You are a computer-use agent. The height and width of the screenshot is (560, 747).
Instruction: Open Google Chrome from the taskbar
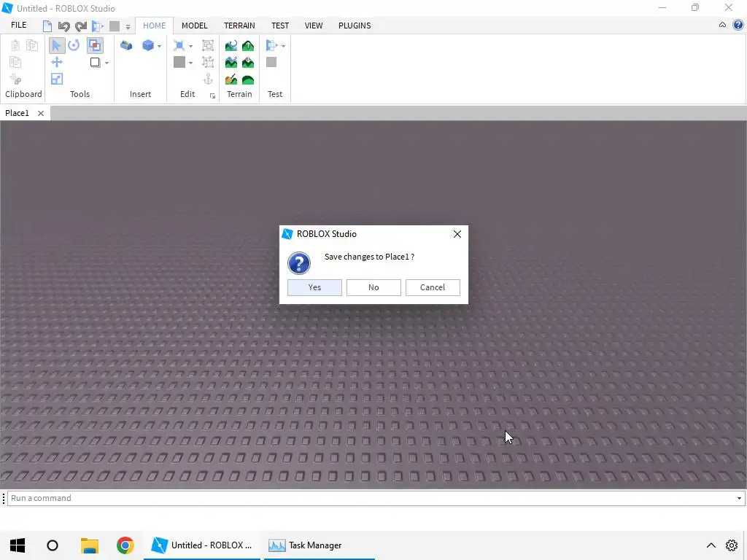click(125, 545)
